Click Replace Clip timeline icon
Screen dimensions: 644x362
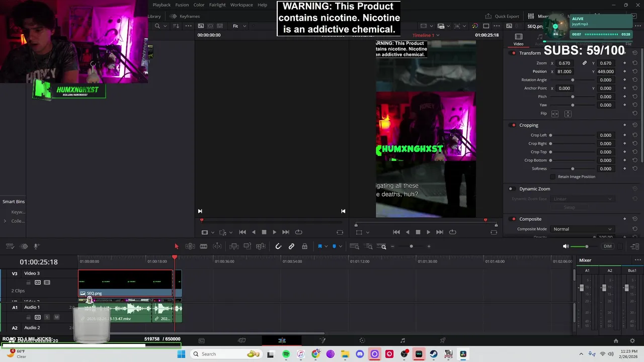pyautogui.click(x=261, y=246)
